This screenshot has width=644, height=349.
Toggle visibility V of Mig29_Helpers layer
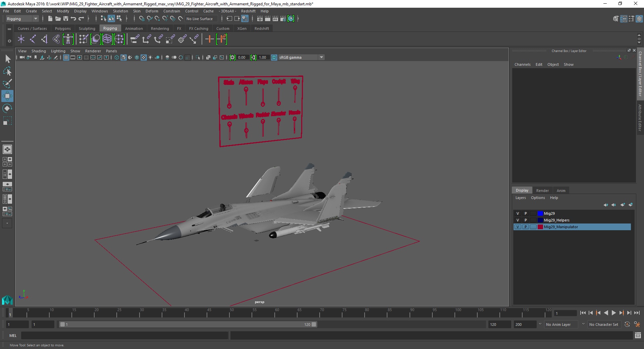click(x=518, y=220)
